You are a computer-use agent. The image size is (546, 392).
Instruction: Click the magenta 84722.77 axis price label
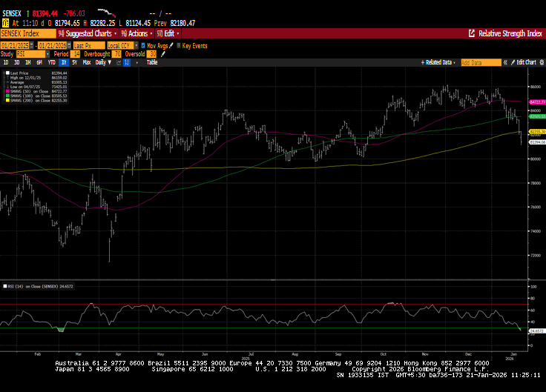tap(537, 102)
